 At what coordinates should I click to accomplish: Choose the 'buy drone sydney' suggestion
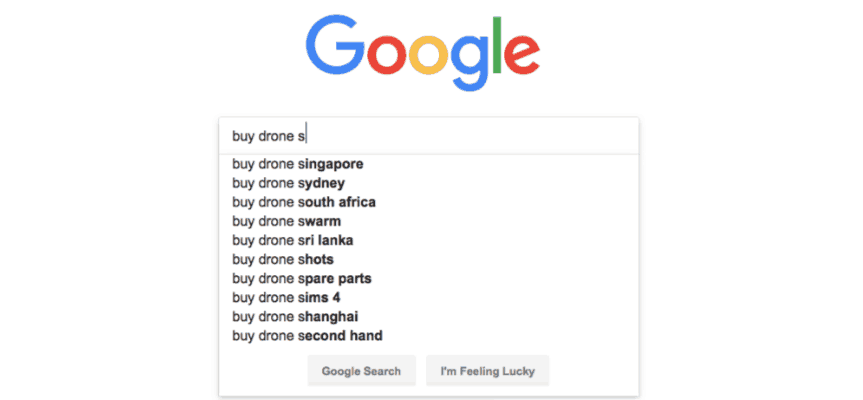pyautogui.click(x=289, y=183)
